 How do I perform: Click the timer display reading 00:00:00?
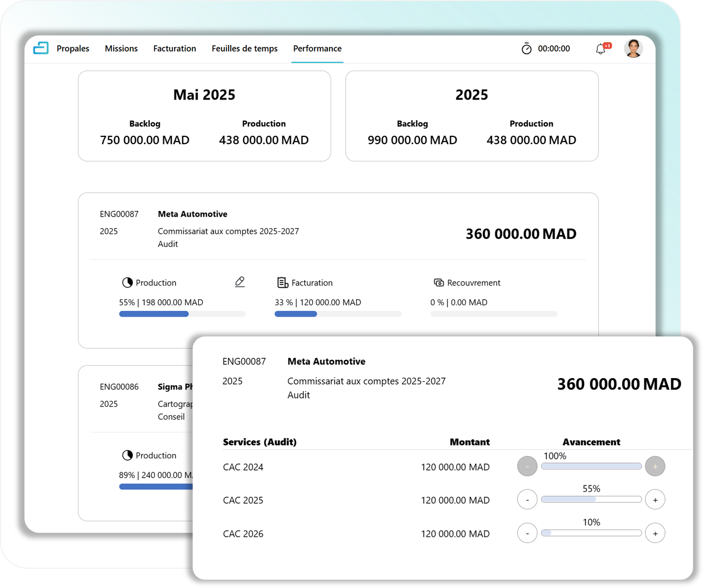(x=554, y=48)
